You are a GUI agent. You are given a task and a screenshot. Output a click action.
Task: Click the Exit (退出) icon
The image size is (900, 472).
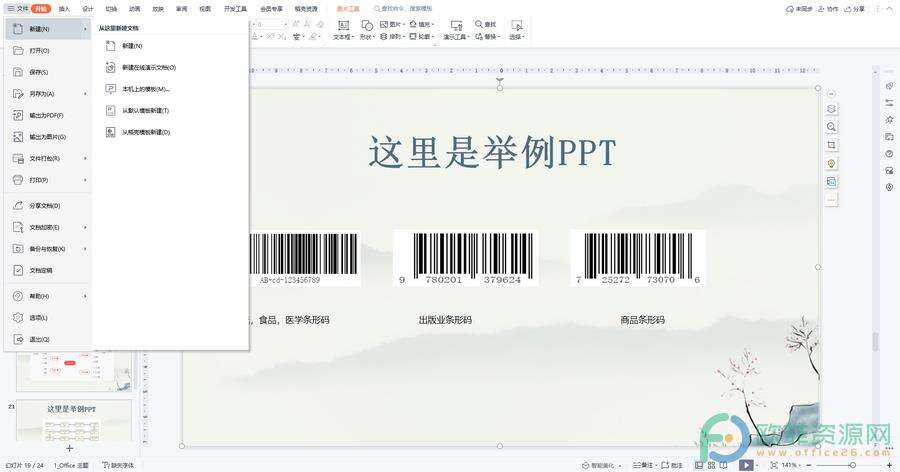pyautogui.click(x=18, y=339)
